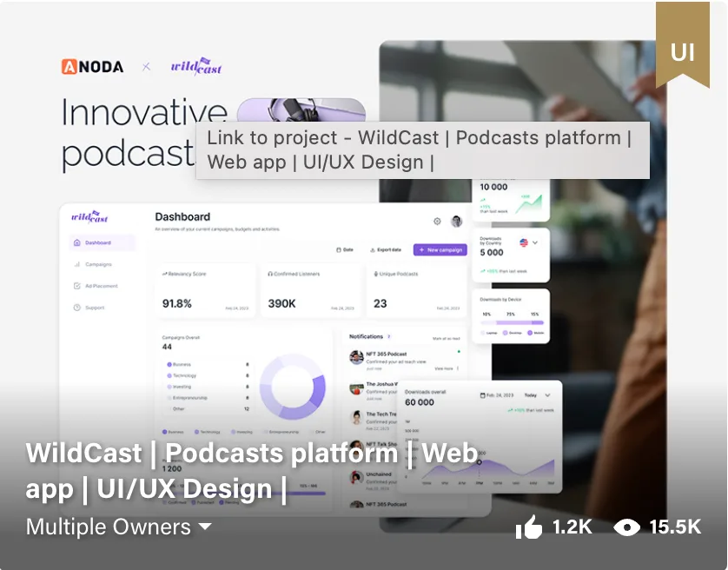Click the Relevancy Score 91.8% card
Viewport: 728px width, 570px height.
[x=205, y=291]
